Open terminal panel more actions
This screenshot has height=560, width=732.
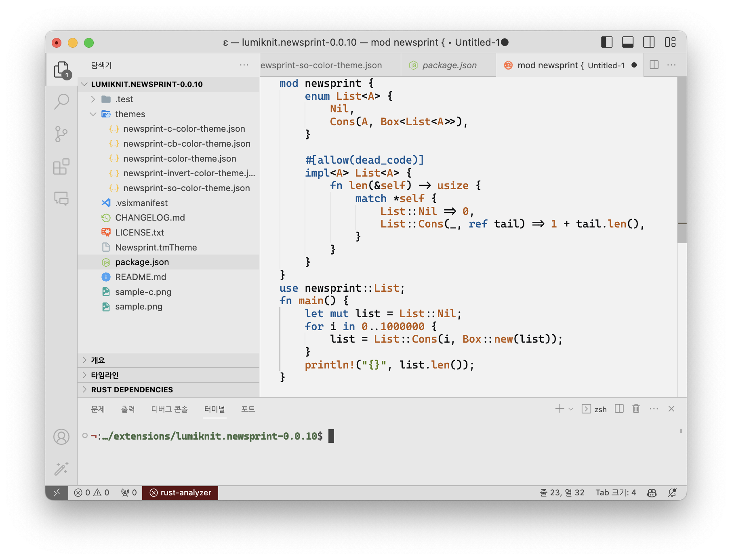click(654, 409)
